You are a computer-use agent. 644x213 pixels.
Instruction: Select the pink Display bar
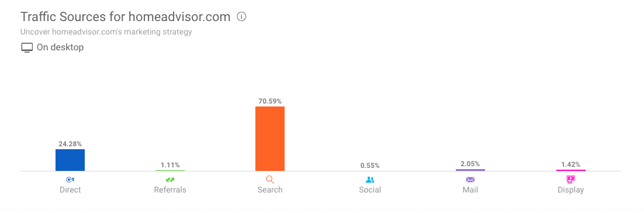point(571,170)
